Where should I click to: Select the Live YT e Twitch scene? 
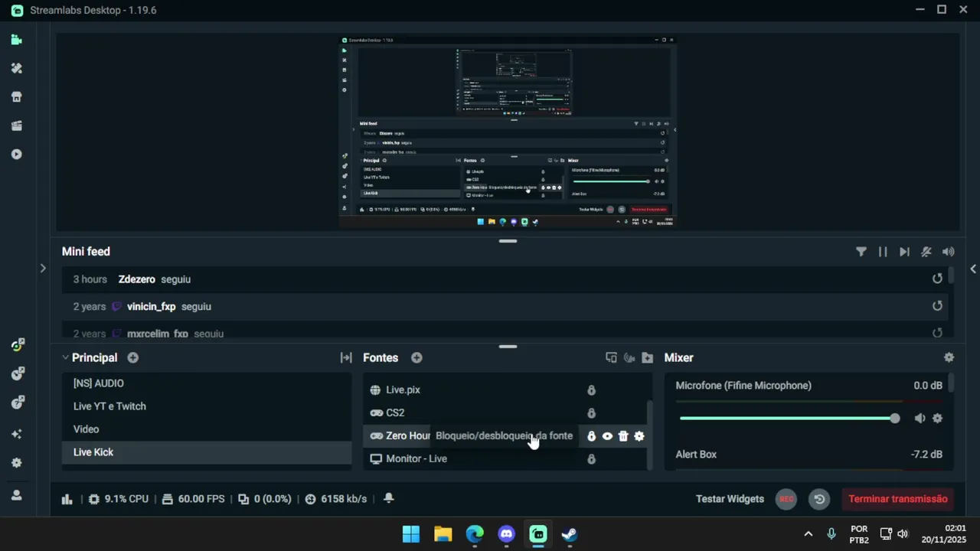pyautogui.click(x=207, y=406)
